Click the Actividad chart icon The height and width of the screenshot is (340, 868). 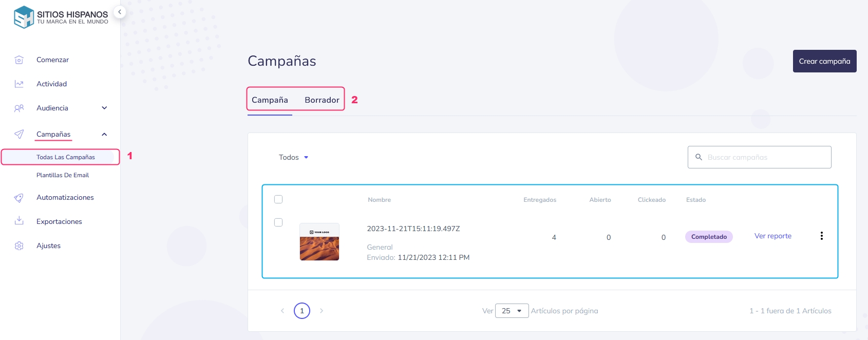[x=19, y=84]
